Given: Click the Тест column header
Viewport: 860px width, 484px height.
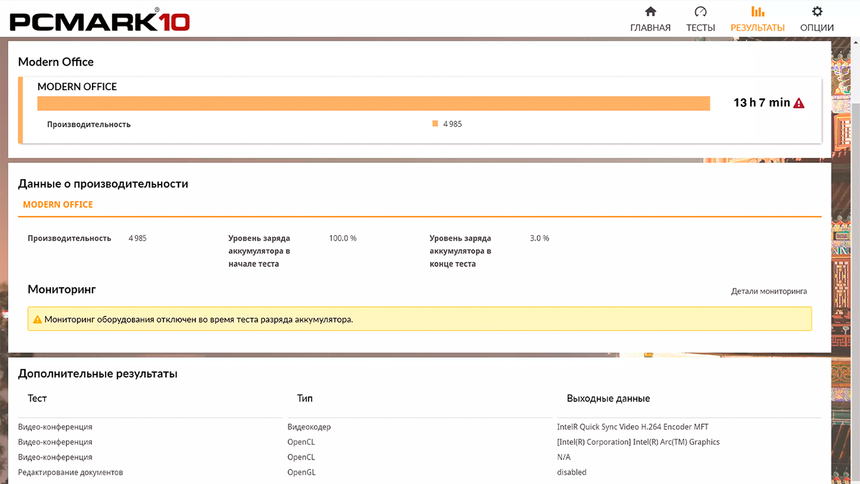Looking at the screenshot, I should click(x=37, y=398).
